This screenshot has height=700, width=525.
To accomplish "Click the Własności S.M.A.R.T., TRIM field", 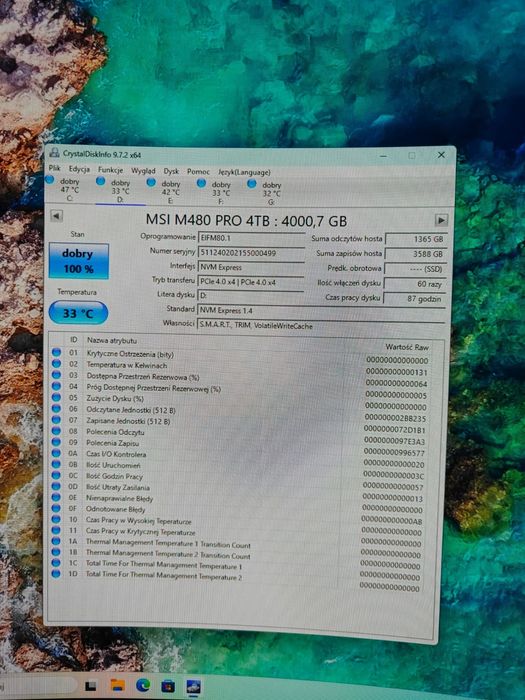I will tap(321, 325).
